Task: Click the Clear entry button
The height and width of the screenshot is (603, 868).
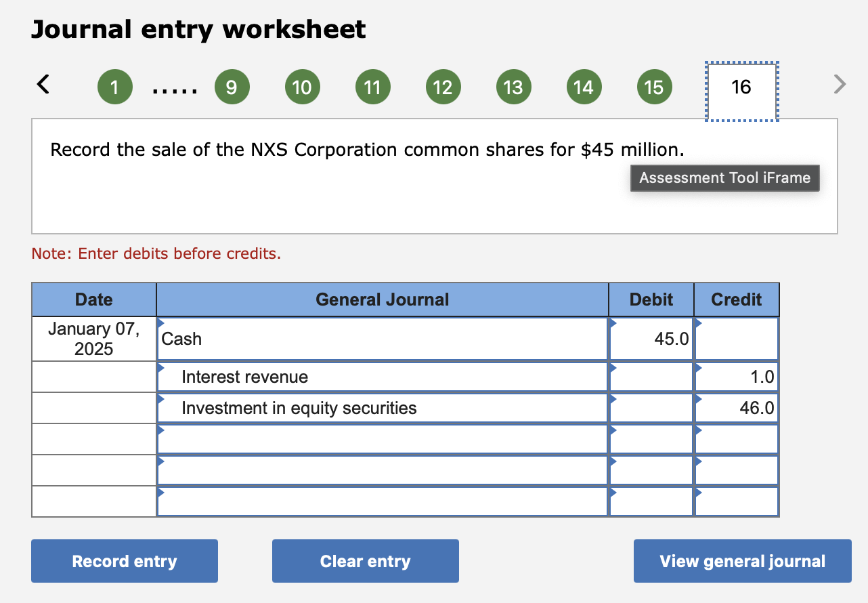Action: pyautogui.click(x=365, y=561)
